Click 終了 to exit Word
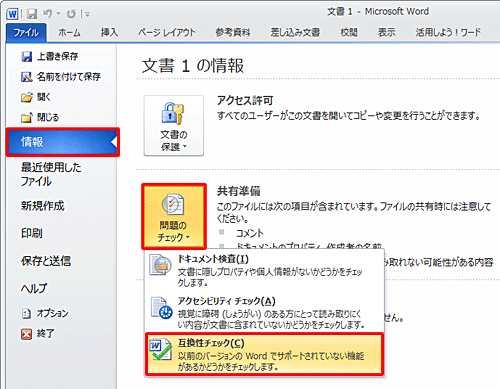Image resolution: width=500 pixels, height=389 pixels. coord(45,334)
